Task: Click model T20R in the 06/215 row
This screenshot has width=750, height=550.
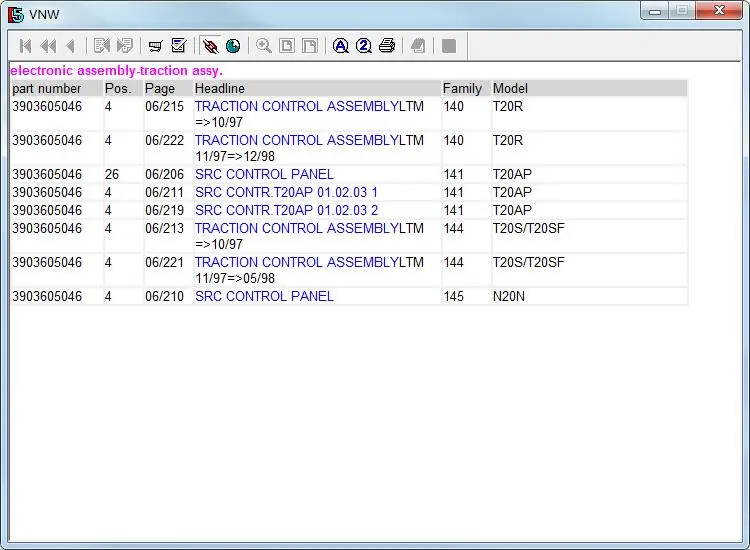Action: pyautogui.click(x=507, y=106)
